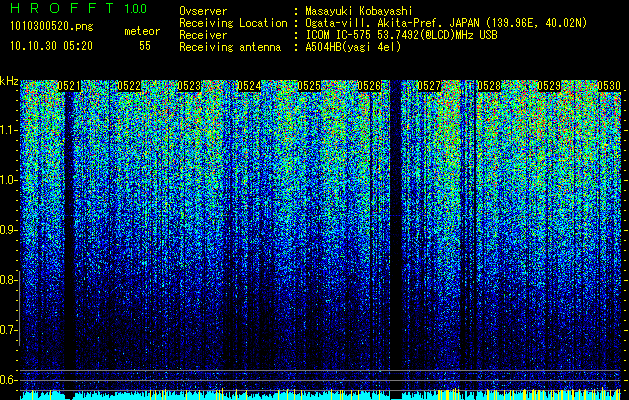Click the kHz axis unit label
The width and height of the screenshot is (629, 400).
tap(9, 81)
